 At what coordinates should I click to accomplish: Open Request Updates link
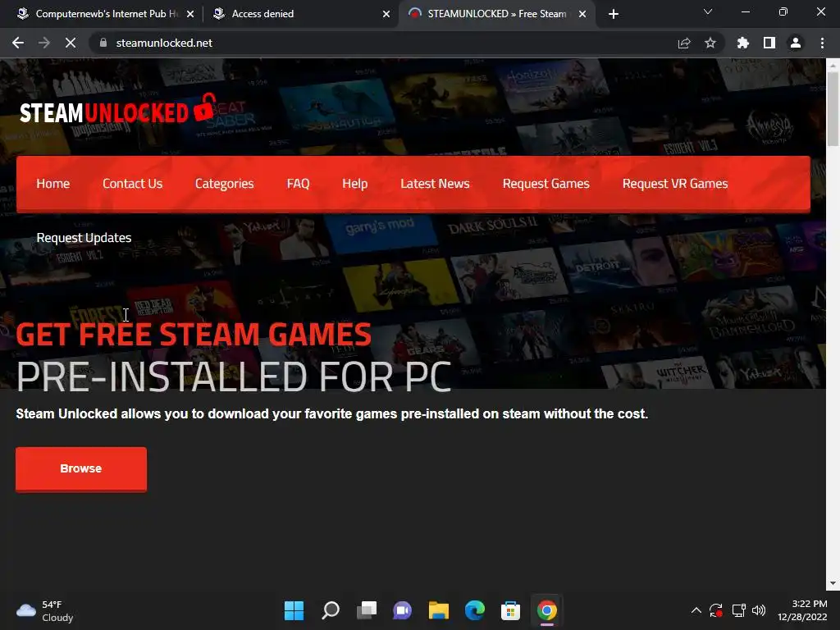point(84,238)
